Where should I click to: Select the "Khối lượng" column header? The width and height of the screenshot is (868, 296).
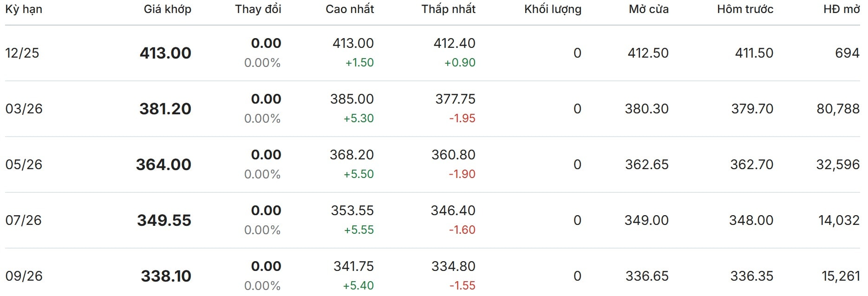click(x=552, y=9)
